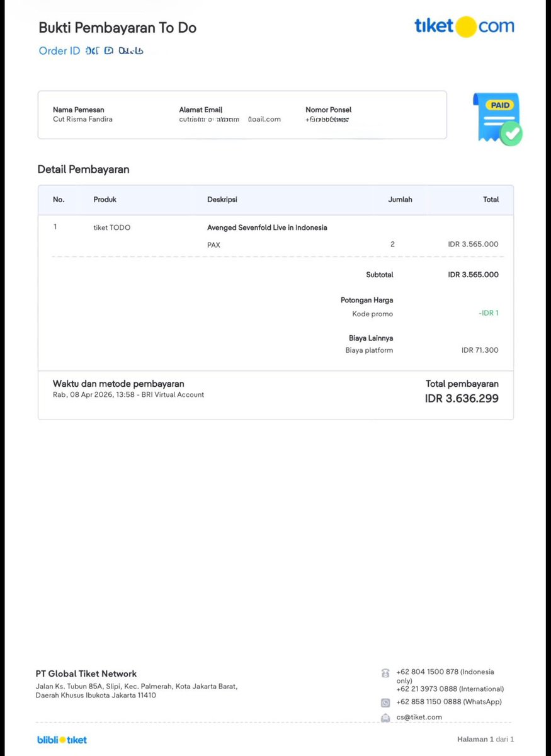Click the 'Jumlah' column header
The image size is (551, 756).
400,200
